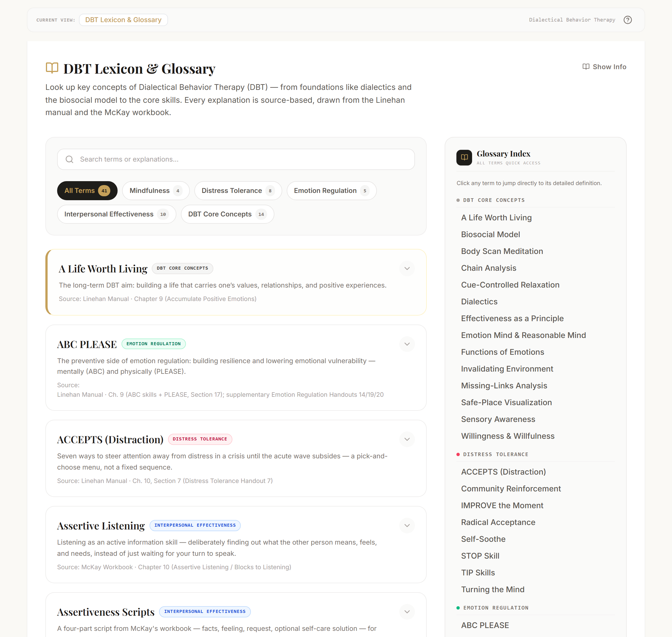Filter by Distress Tolerance category
Screen dimensions: 672x637
point(238,190)
